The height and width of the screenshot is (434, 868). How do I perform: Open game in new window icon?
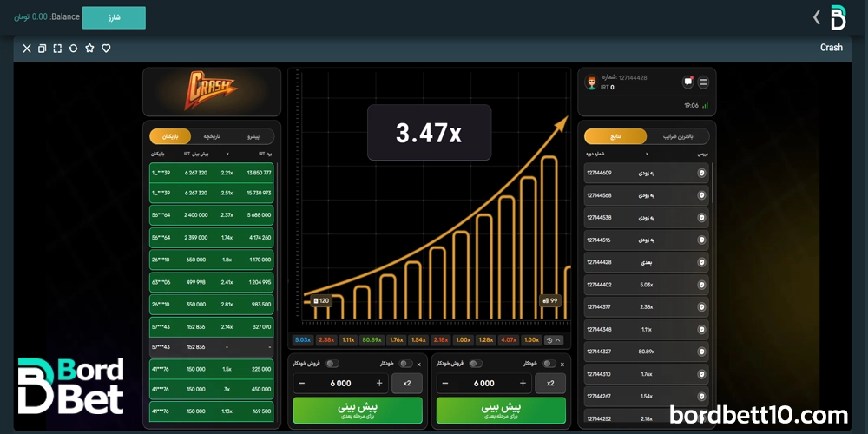pos(42,49)
